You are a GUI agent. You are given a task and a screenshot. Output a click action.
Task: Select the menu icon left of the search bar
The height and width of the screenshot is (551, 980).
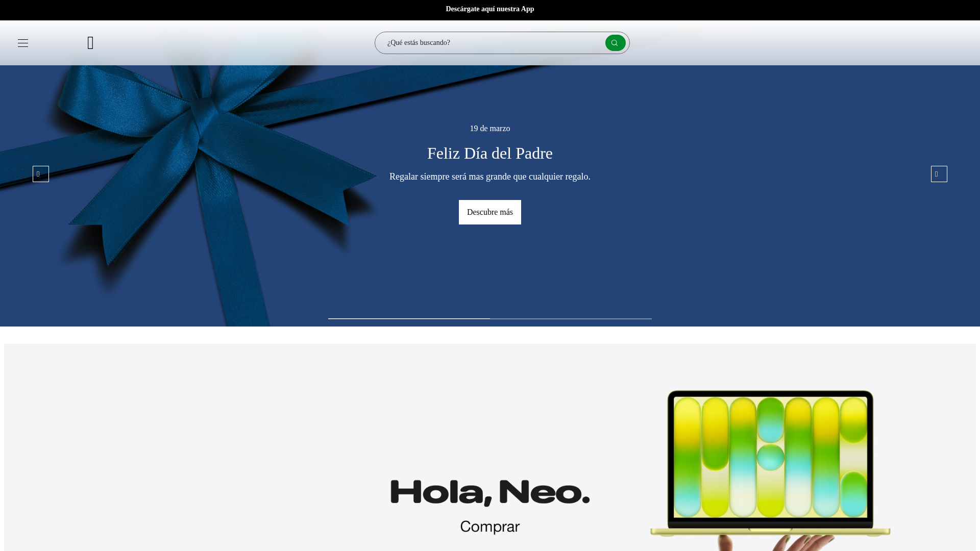pyautogui.click(x=23, y=42)
